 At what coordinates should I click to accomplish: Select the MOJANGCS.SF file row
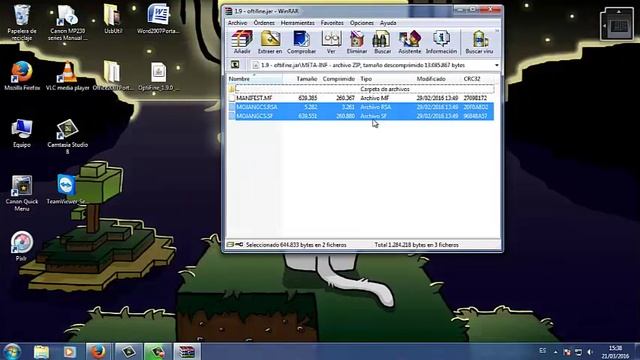pyautogui.click(x=361, y=116)
